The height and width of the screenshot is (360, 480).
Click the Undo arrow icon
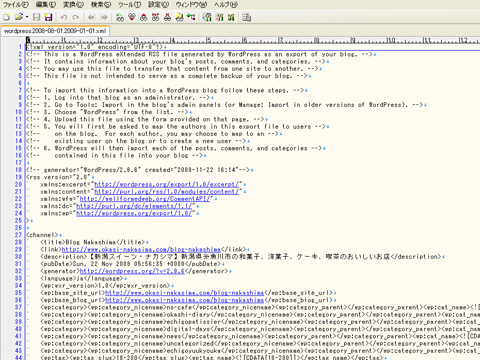pyautogui.click(x=64, y=17)
